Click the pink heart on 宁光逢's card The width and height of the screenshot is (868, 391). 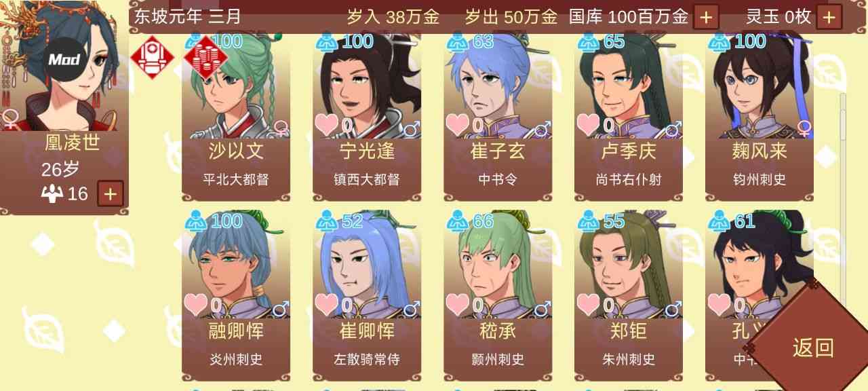click(x=326, y=125)
